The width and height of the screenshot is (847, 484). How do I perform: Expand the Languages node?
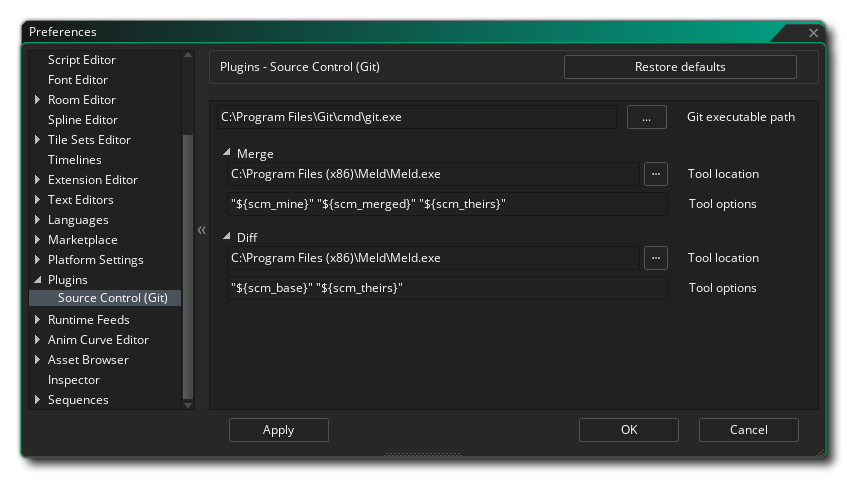pyautogui.click(x=37, y=220)
